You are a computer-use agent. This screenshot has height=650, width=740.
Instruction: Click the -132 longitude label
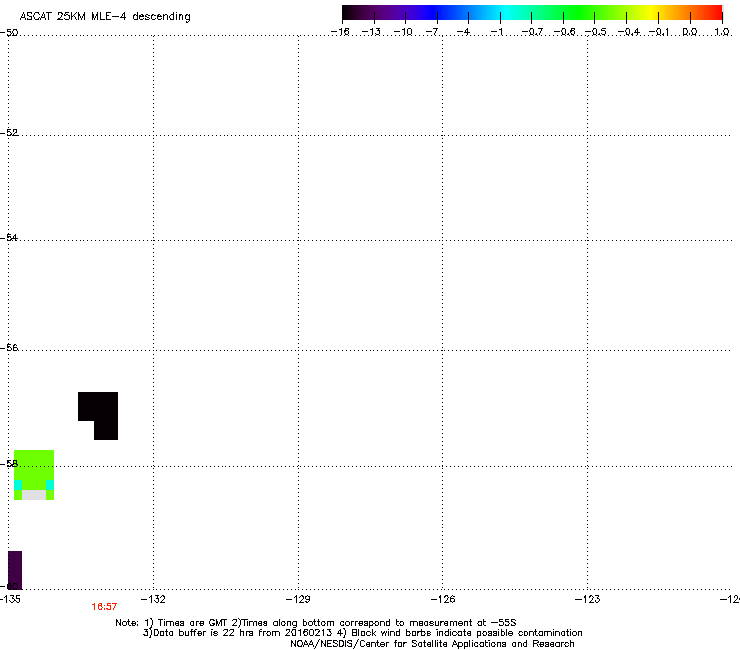(x=153, y=599)
